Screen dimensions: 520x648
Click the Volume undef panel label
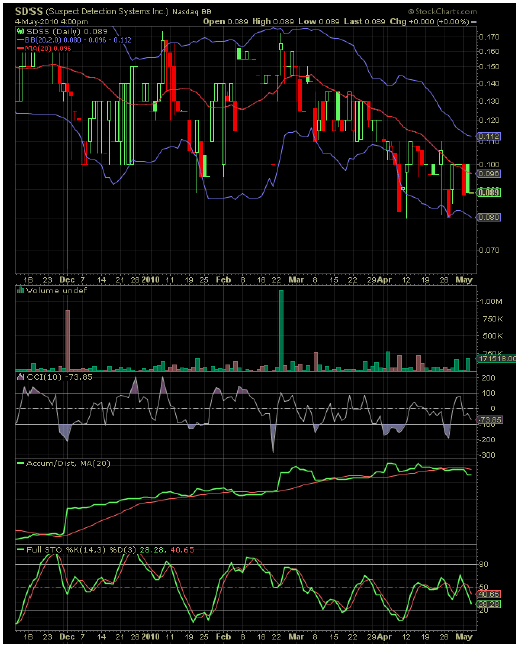(57, 291)
